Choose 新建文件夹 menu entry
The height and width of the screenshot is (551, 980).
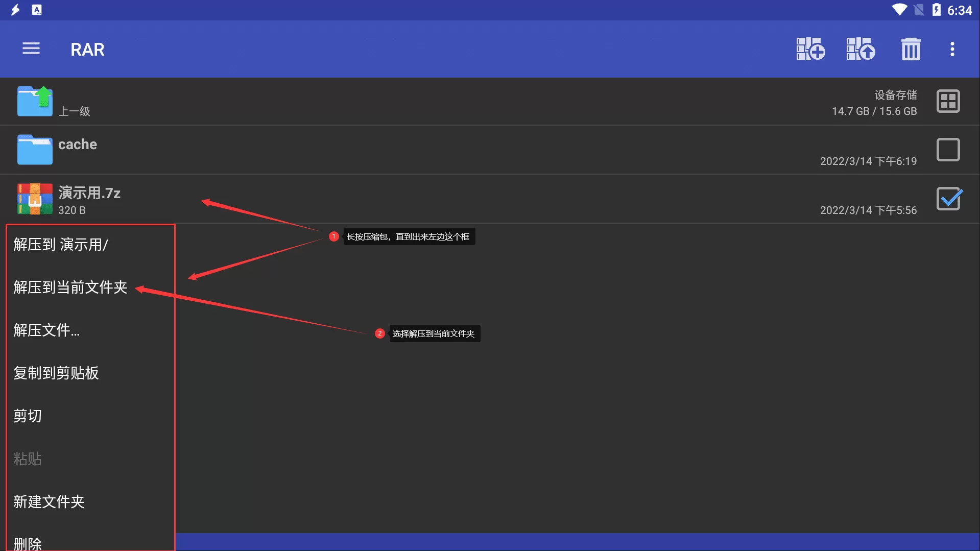49,502
